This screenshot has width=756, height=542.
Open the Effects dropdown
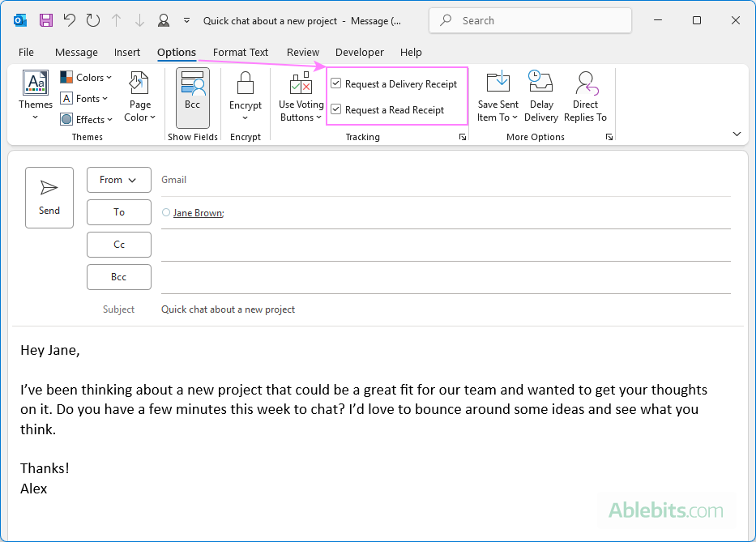point(87,119)
